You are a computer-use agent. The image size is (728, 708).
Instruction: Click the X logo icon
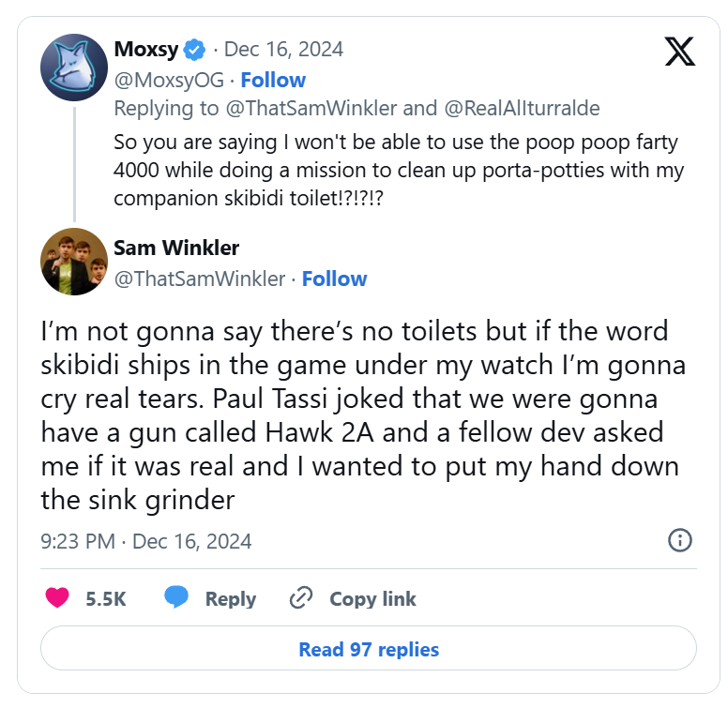679,53
